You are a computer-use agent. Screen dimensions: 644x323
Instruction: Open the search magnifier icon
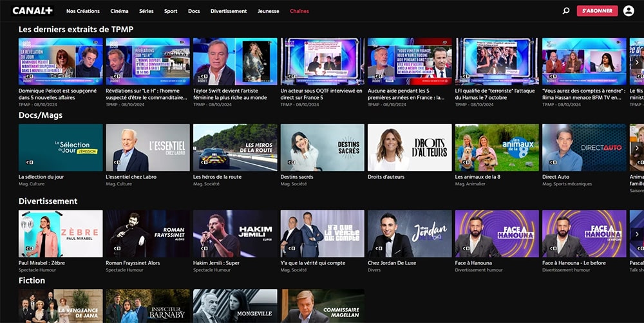point(566,11)
